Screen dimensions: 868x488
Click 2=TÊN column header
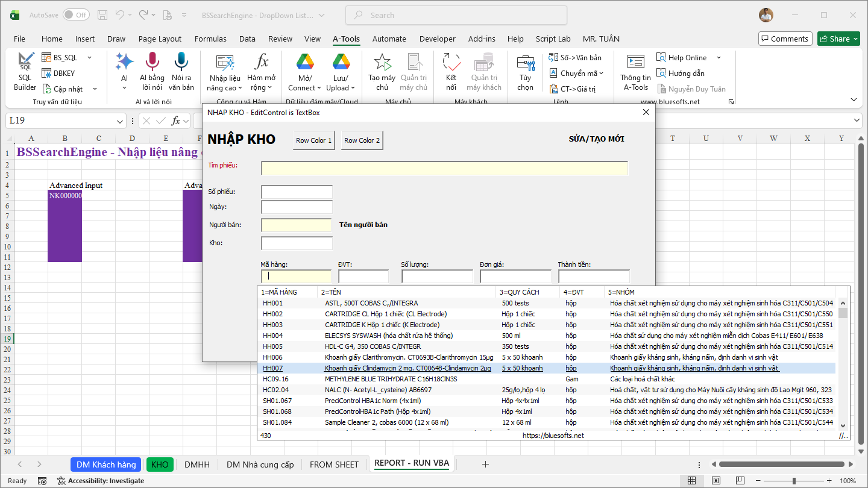[x=407, y=292]
